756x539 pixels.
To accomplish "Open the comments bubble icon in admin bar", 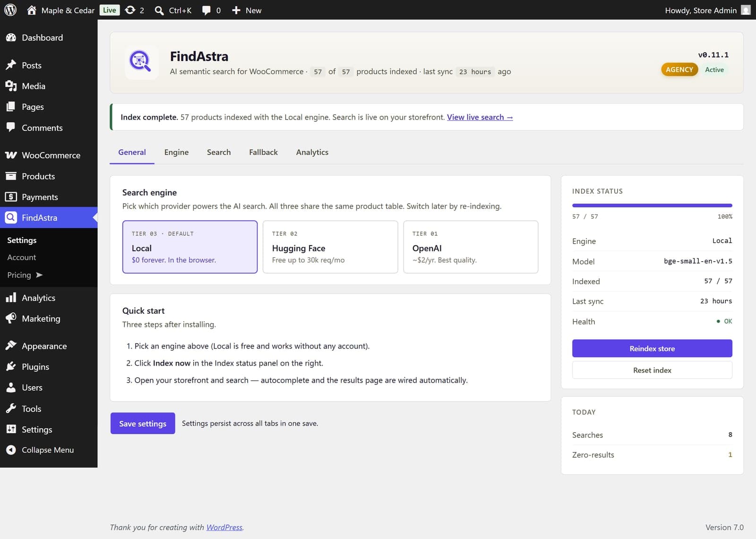I will click(x=206, y=10).
